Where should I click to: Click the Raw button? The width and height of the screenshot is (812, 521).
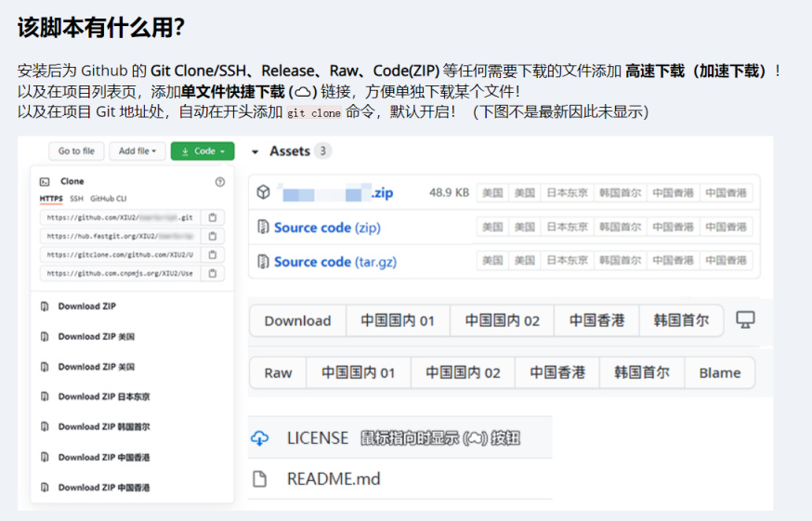coord(278,373)
